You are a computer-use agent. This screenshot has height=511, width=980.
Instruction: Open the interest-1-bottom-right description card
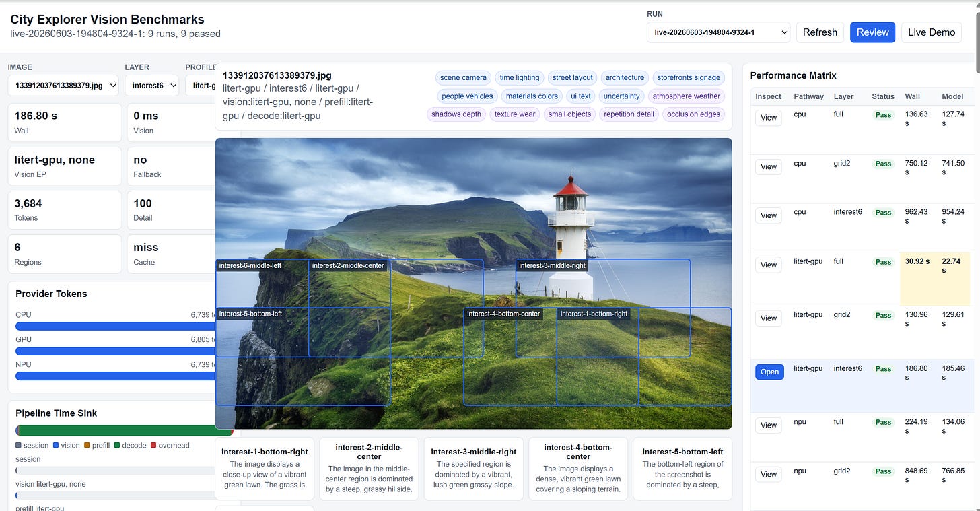(265, 469)
